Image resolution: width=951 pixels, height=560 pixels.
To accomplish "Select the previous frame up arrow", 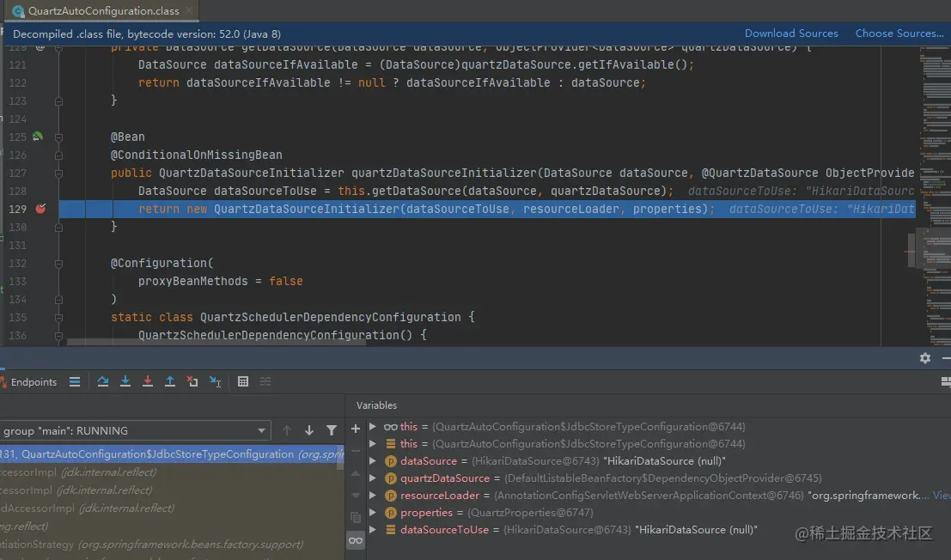I will click(x=287, y=430).
